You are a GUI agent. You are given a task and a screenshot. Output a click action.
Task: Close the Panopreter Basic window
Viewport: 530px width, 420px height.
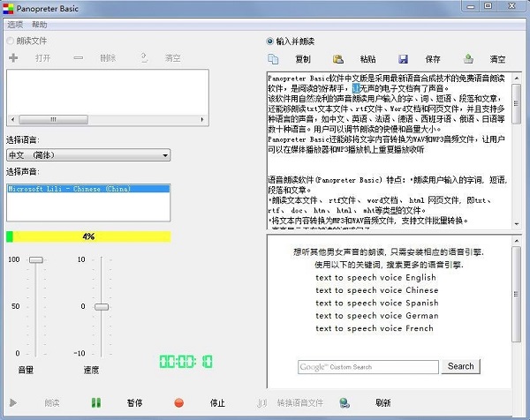pyautogui.click(x=511, y=6)
